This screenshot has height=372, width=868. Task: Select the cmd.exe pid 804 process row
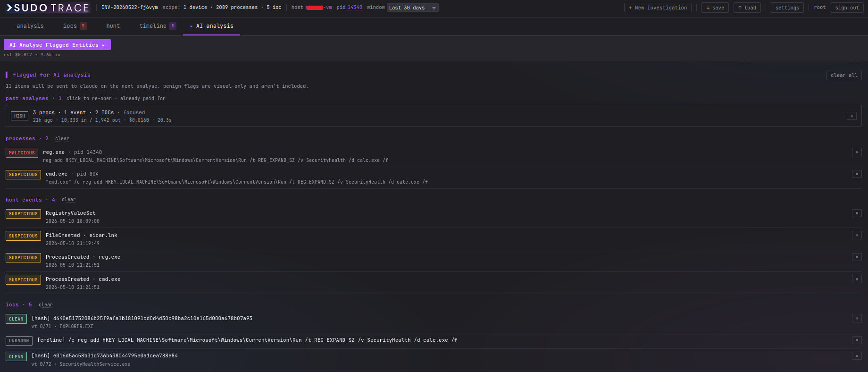434,178
